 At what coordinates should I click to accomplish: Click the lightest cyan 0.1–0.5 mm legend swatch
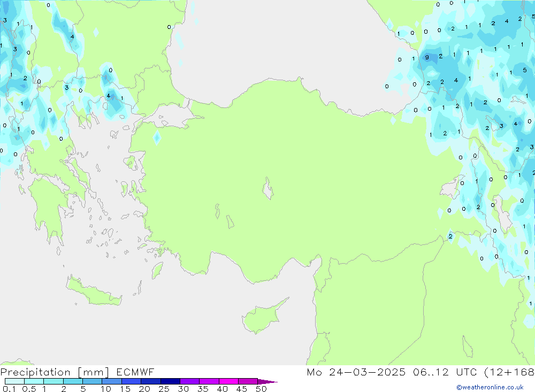pyautogui.click(x=14, y=381)
